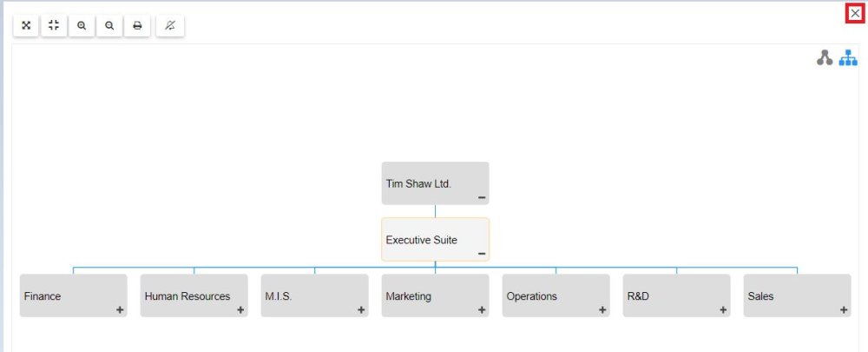This screenshot has width=868, height=352.
Task: Click the collapse all nodes icon
Action: pos(54,26)
